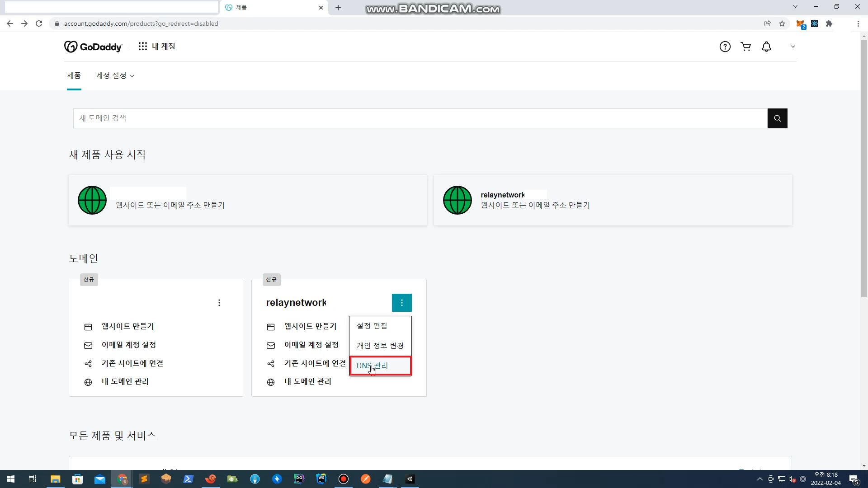
Task: Open the shopping cart icon
Action: tap(745, 47)
